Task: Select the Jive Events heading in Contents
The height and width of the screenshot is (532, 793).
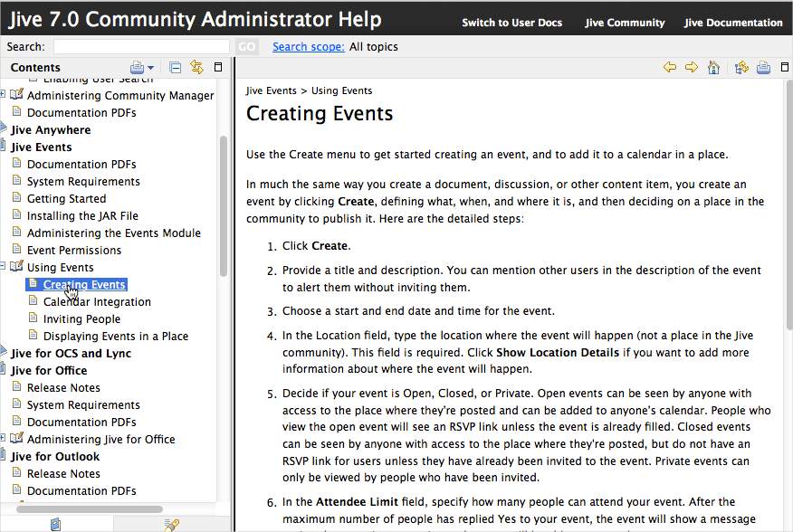Action: [x=42, y=147]
